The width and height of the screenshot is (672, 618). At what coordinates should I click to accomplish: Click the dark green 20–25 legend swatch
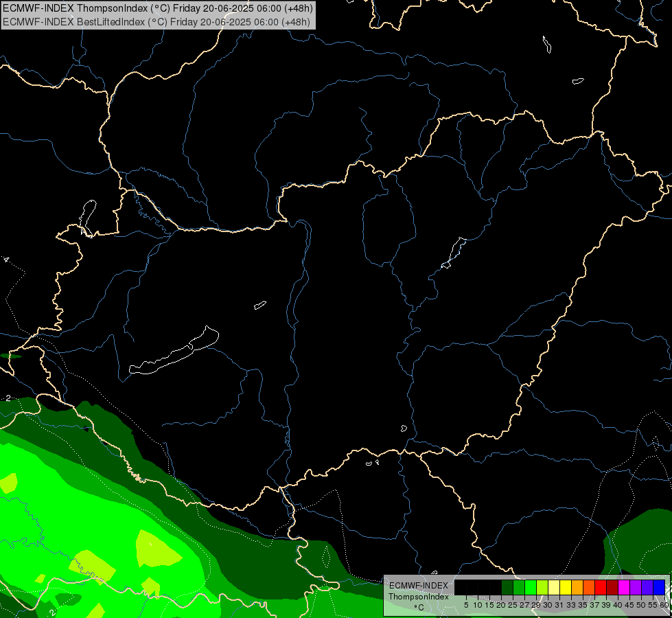pyautogui.click(x=507, y=587)
